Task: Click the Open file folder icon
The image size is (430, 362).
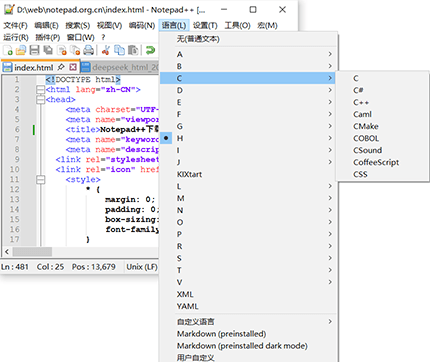Action: pyautogui.click(x=21, y=50)
